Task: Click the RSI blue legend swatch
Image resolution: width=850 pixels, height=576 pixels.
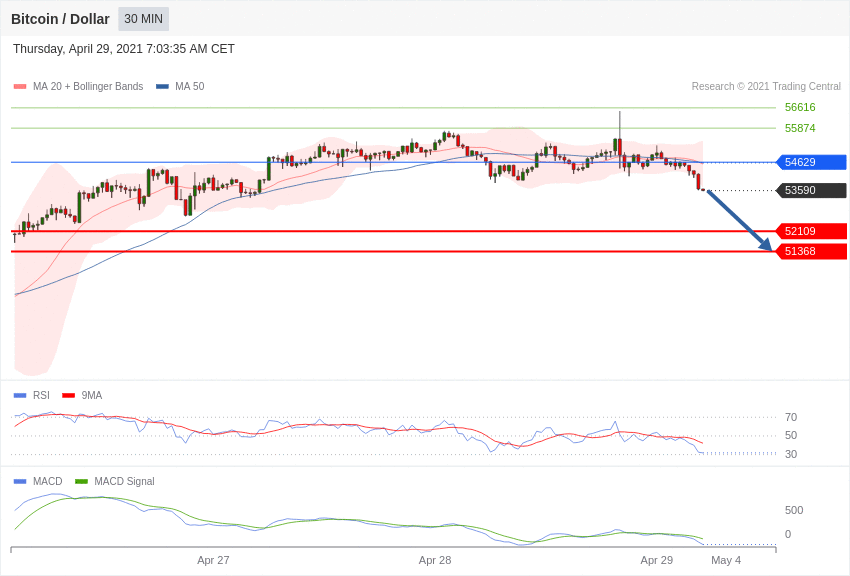Action: pos(20,396)
